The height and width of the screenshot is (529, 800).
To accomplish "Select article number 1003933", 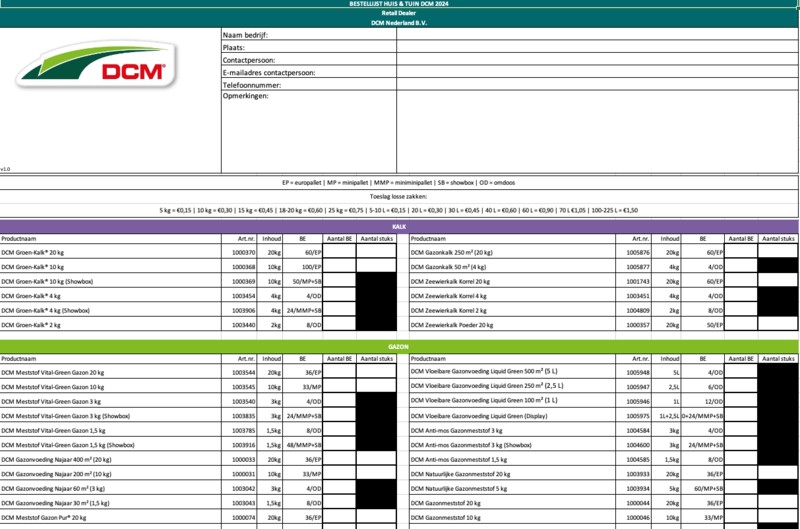I will point(638,474).
